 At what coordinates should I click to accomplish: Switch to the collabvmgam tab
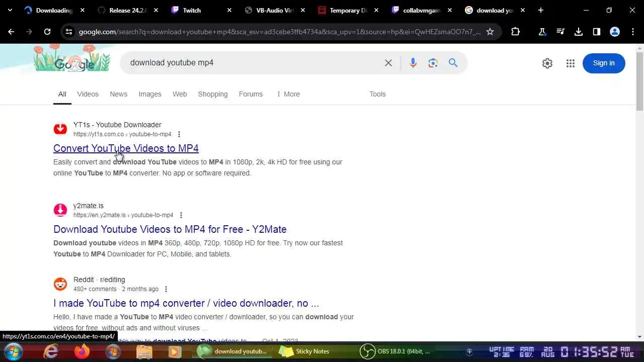click(x=422, y=10)
